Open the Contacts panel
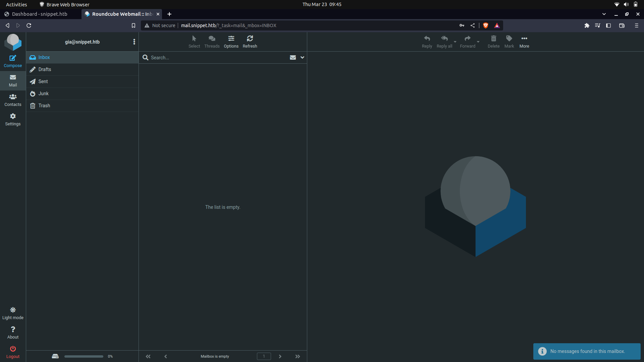Image resolution: width=644 pixels, height=362 pixels. (12, 100)
